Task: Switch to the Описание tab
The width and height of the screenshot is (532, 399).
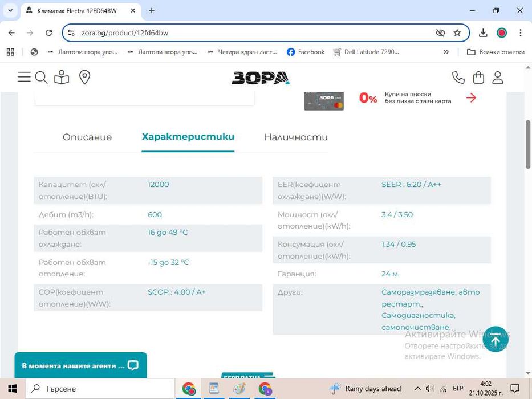Action: [87, 137]
